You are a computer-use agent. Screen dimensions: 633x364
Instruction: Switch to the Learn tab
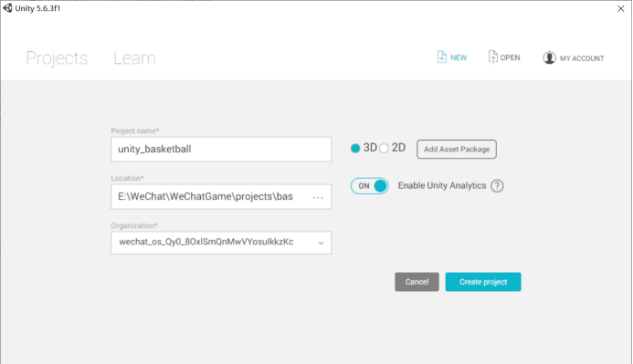tap(134, 58)
